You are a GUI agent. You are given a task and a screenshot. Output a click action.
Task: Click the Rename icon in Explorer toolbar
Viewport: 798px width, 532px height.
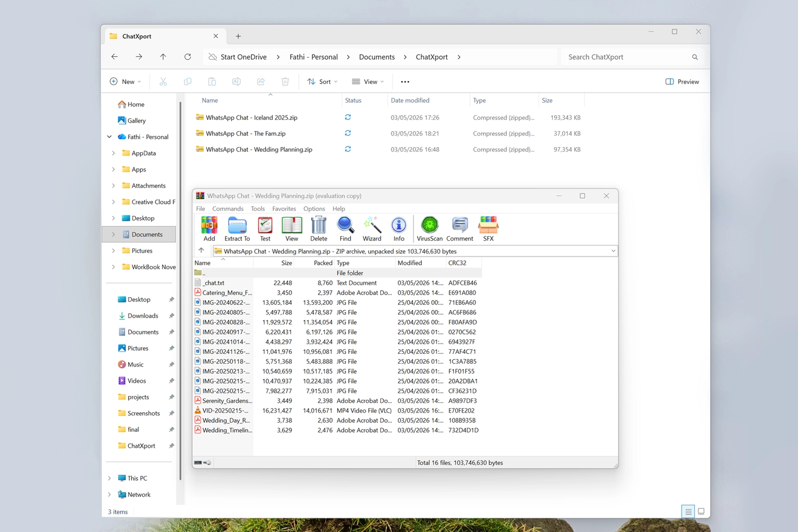point(236,82)
